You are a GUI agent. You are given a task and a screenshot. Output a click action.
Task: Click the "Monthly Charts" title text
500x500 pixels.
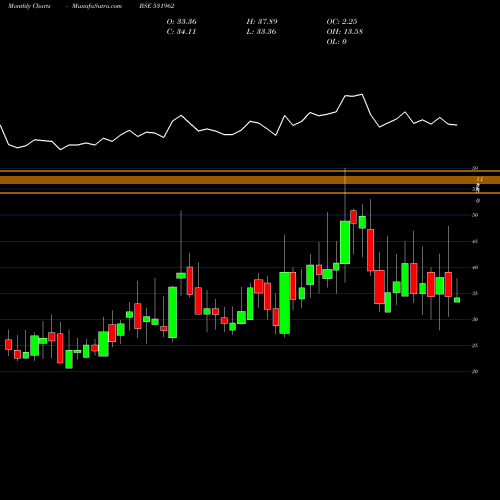[29, 6]
